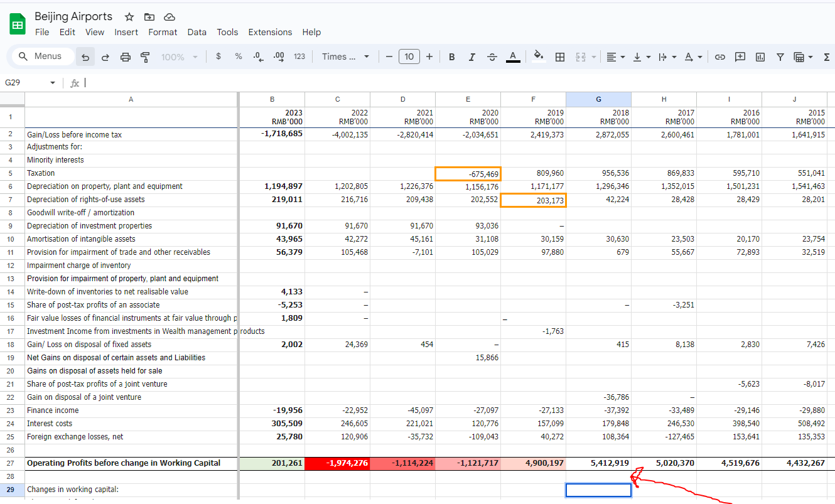The height and width of the screenshot is (504, 835).
Task: Undo the last action
Action: click(x=85, y=57)
